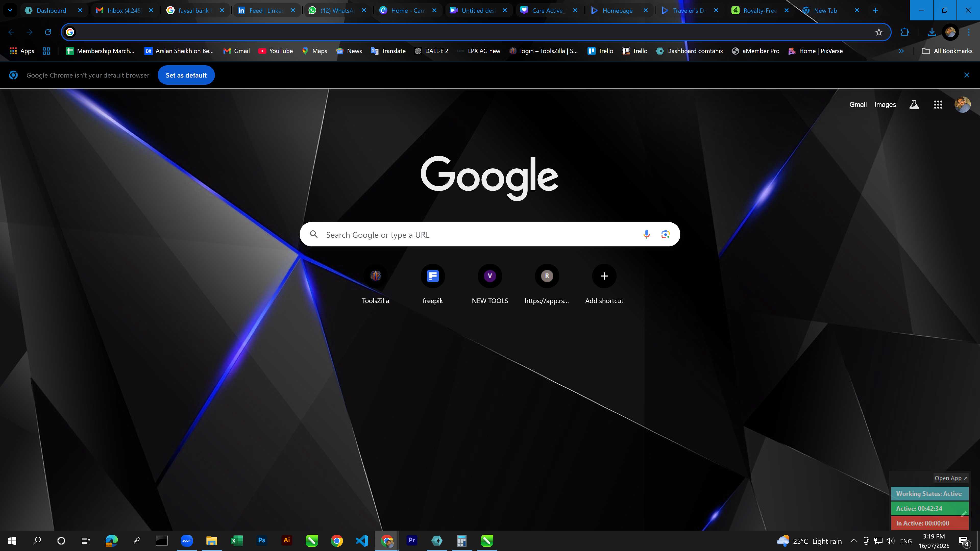Image resolution: width=980 pixels, height=551 pixels.
Task: Open the Extensions puzzle icon
Action: point(905,32)
